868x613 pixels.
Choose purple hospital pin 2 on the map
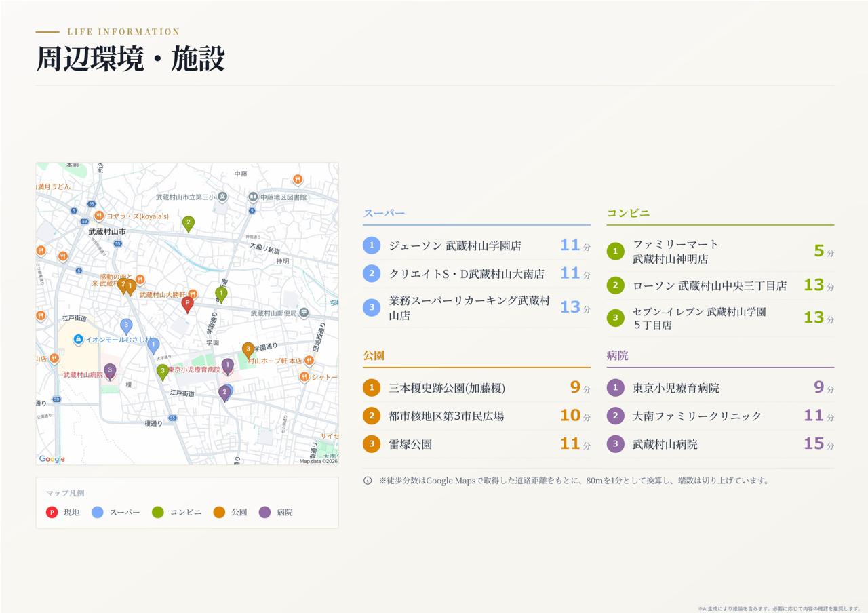pos(224,393)
